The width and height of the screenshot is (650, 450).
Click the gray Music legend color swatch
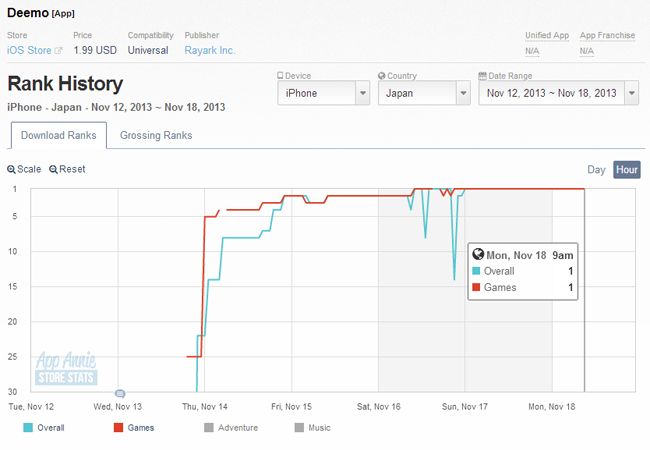[299, 428]
